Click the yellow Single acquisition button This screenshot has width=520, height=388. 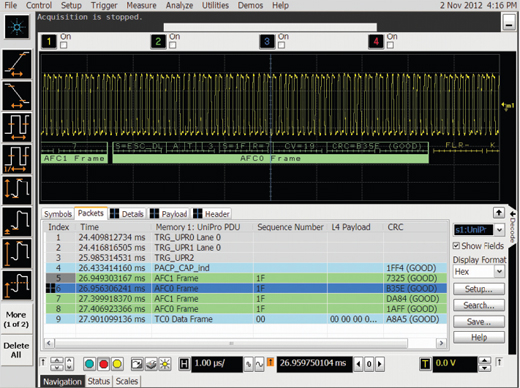click(x=117, y=364)
